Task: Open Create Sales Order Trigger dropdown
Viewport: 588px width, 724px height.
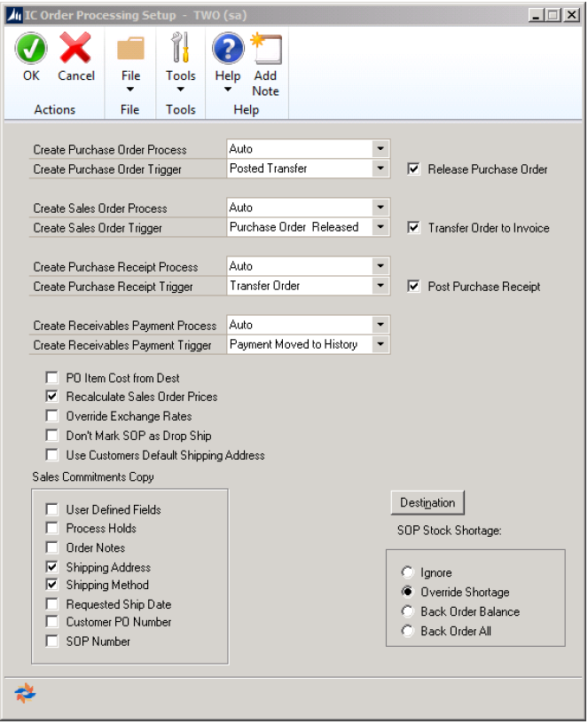Action: (x=380, y=227)
